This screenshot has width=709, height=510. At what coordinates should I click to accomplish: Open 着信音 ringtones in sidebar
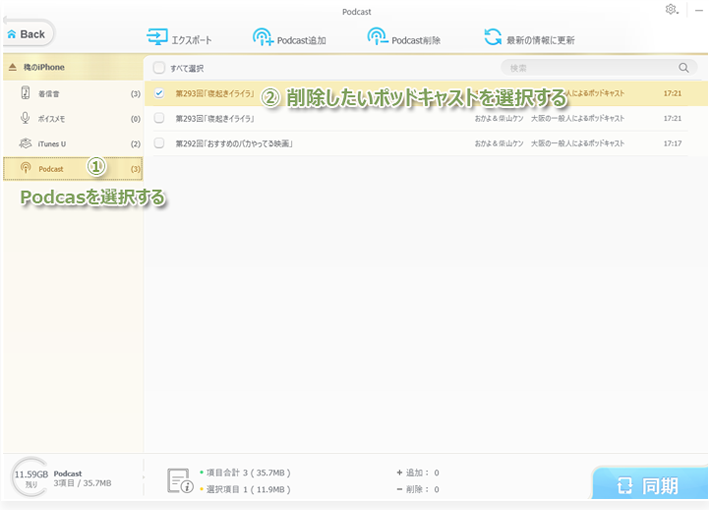(x=73, y=94)
